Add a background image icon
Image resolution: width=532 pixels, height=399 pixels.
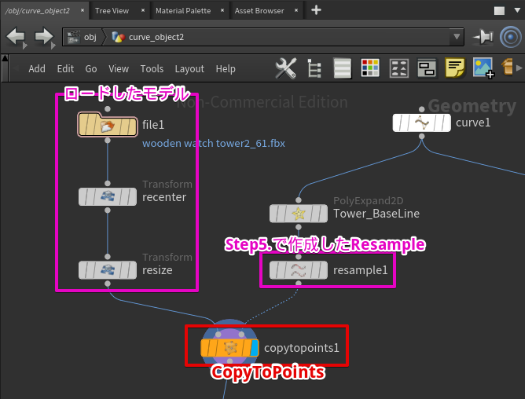pyautogui.click(x=483, y=68)
